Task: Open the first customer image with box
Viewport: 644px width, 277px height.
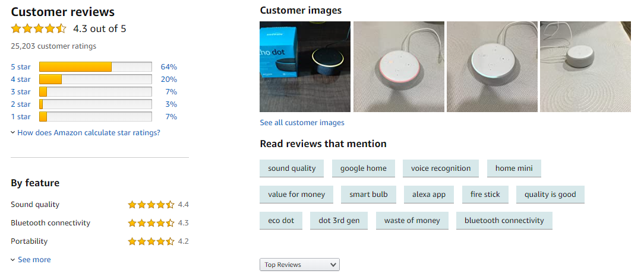Action: pyautogui.click(x=305, y=67)
